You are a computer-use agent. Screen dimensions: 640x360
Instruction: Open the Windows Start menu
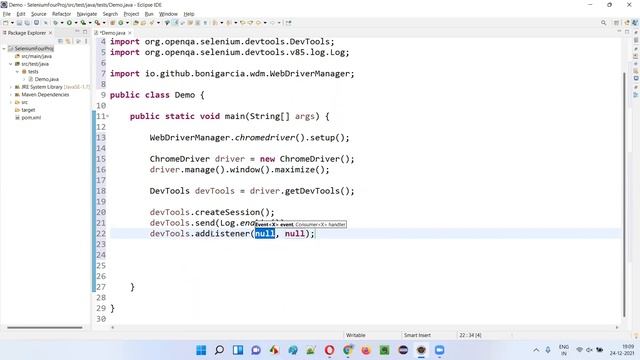[x=201, y=350]
